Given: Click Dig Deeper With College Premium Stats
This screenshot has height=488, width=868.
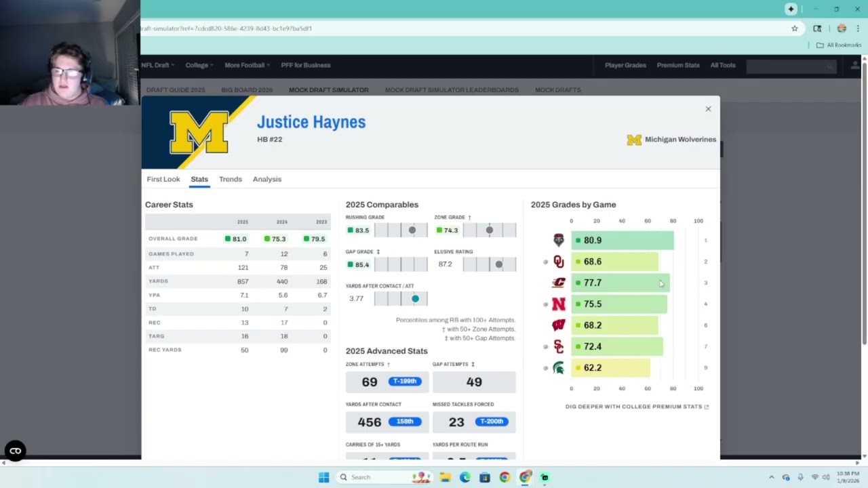Looking at the screenshot, I should click(637, 407).
